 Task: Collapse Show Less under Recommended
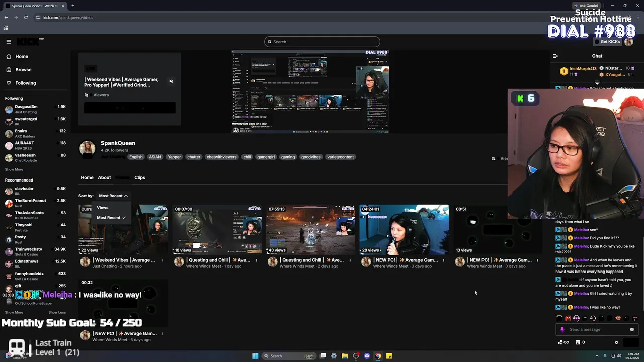pos(57,312)
